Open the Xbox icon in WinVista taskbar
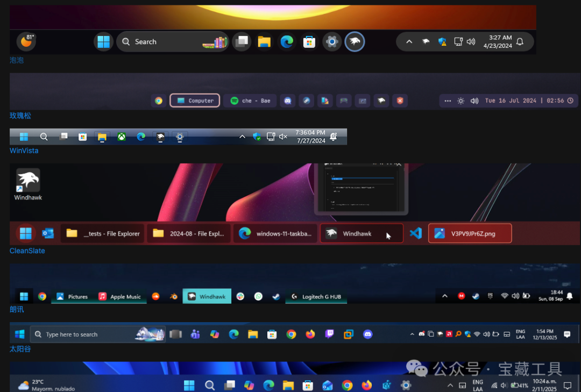 point(122,137)
